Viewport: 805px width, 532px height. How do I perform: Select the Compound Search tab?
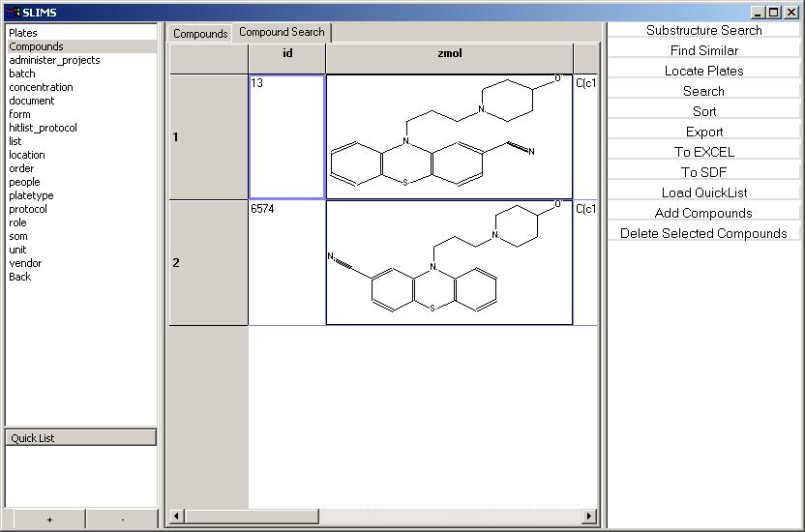click(x=282, y=33)
